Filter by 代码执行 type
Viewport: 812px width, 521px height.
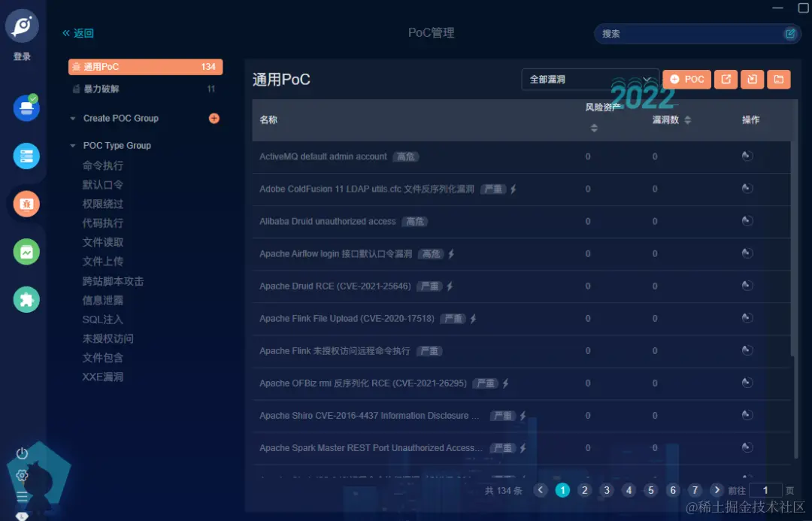102,223
